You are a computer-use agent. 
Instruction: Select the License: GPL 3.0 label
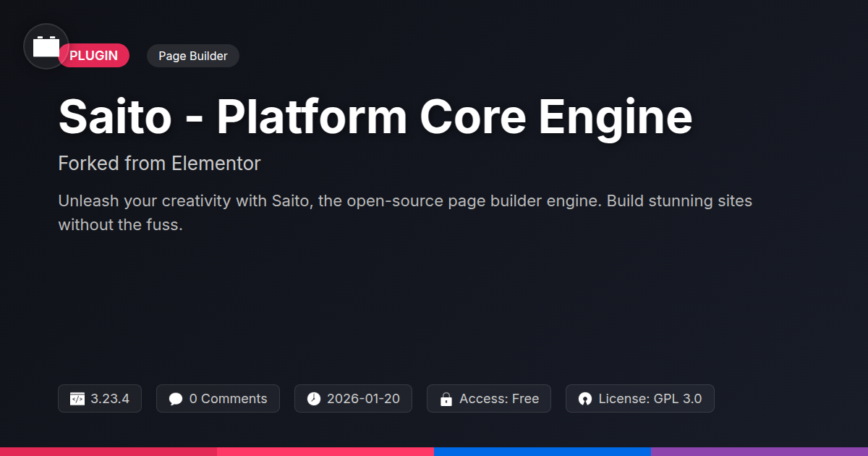click(650, 399)
